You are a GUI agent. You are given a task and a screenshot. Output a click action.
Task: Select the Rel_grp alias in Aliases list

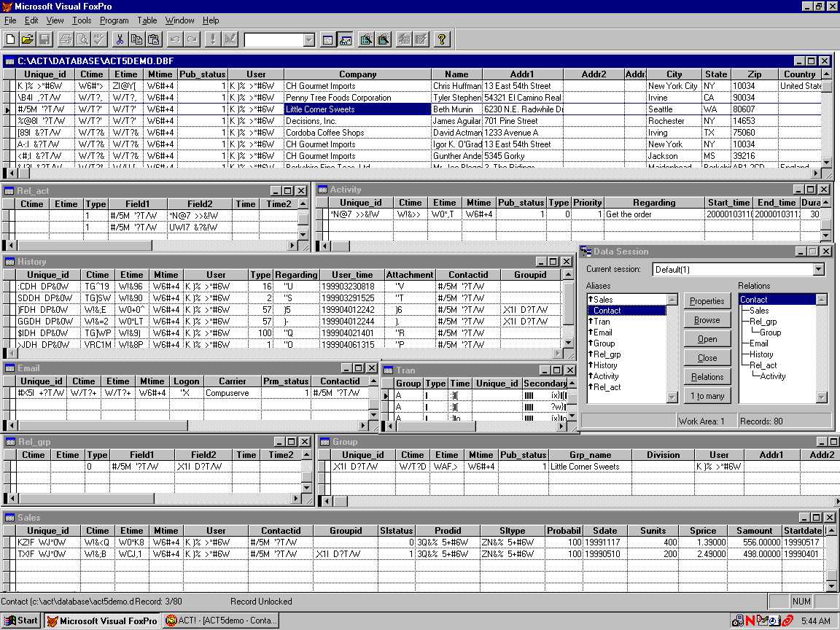[627, 354]
